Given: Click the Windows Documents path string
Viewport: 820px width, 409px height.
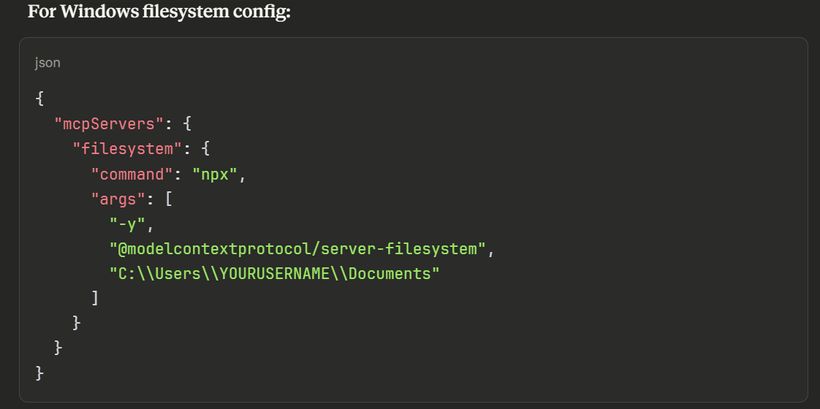Looking at the screenshot, I should [275, 273].
